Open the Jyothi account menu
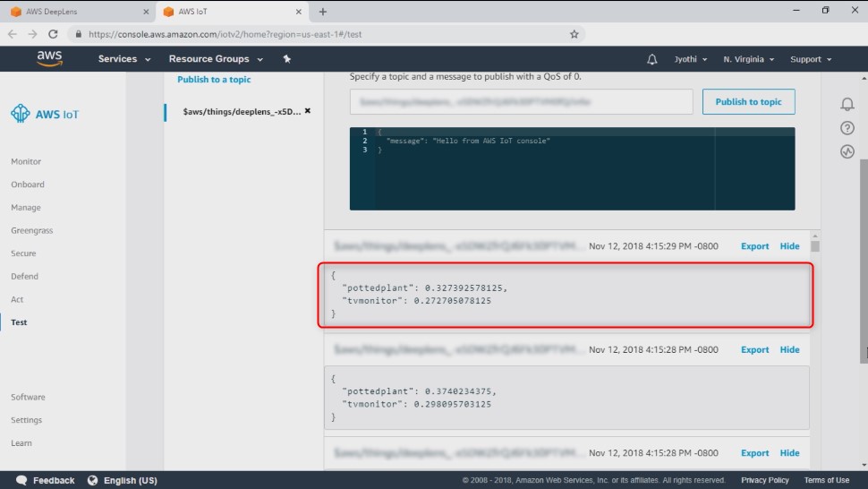 [690, 59]
